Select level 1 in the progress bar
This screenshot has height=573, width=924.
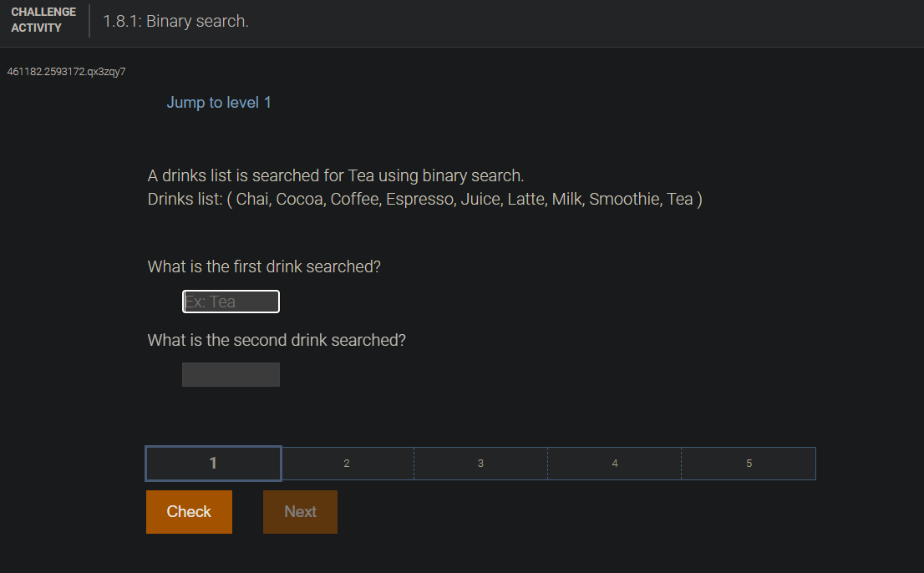pyautogui.click(x=213, y=463)
